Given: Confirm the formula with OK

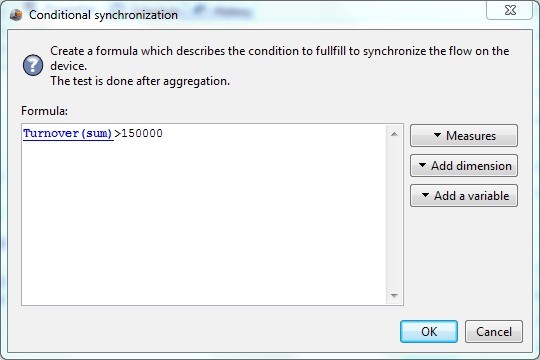Looking at the screenshot, I should click(429, 331).
